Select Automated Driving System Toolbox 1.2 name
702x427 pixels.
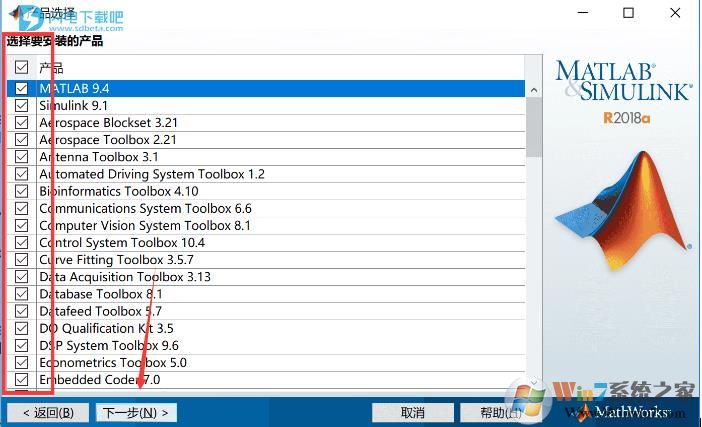pos(152,174)
